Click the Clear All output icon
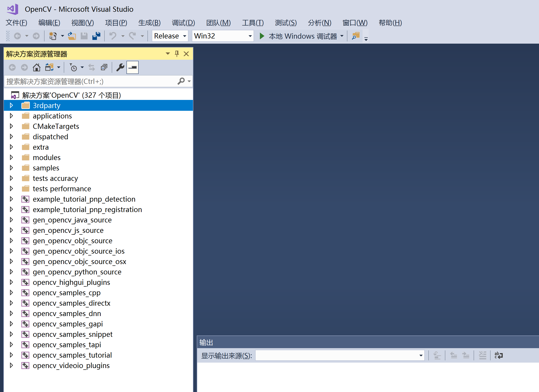The width and height of the screenshot is (539, 392). tap(482, 356)
